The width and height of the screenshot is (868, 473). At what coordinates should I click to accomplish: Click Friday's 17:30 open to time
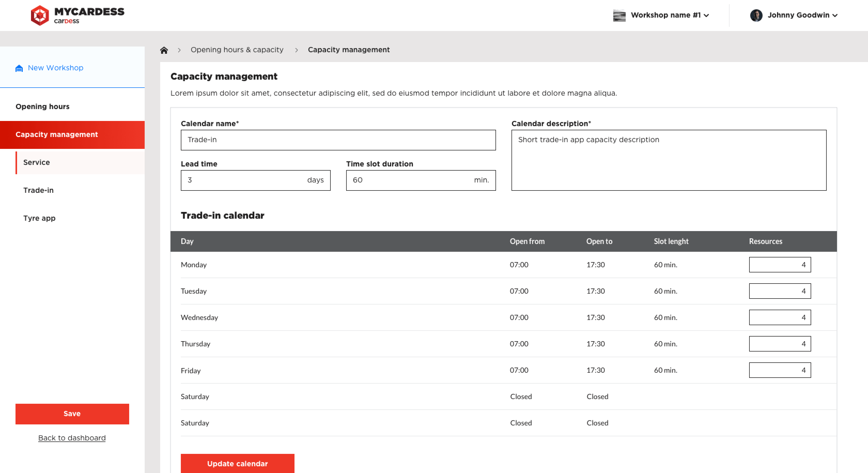click(595, 370)
